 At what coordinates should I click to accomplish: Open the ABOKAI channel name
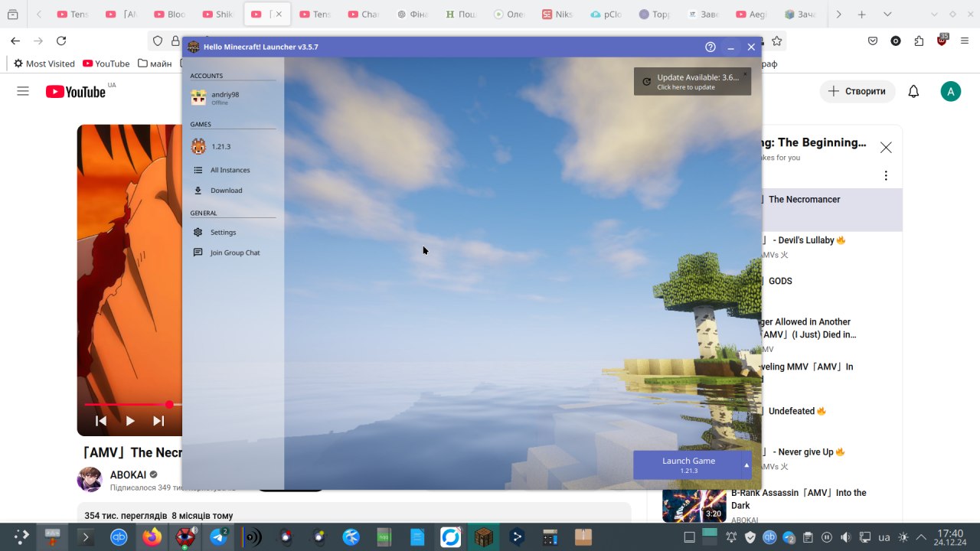128,474
